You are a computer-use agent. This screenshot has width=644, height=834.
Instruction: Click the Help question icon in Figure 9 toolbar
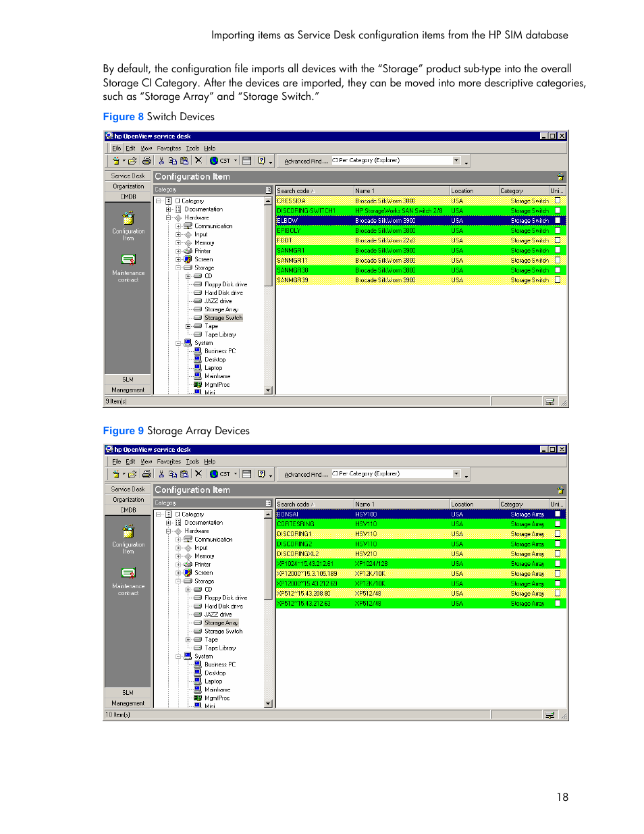[x=261, y=474]
